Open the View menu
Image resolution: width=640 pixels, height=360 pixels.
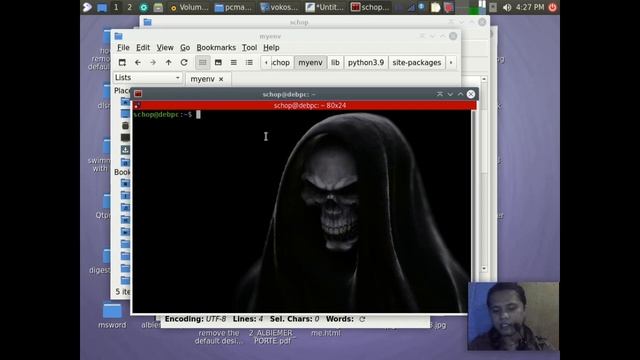pyautogui.click(x=165, y=48)
